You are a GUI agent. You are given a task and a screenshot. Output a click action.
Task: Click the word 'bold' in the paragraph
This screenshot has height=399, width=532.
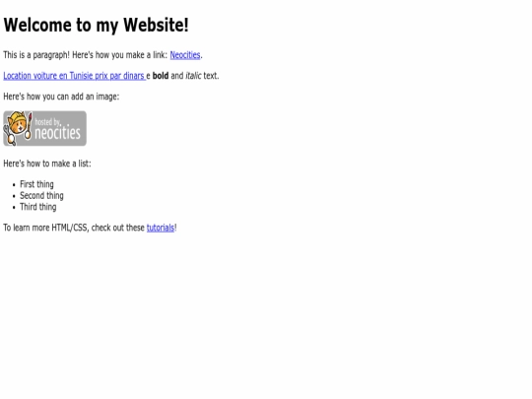(161, 76)
